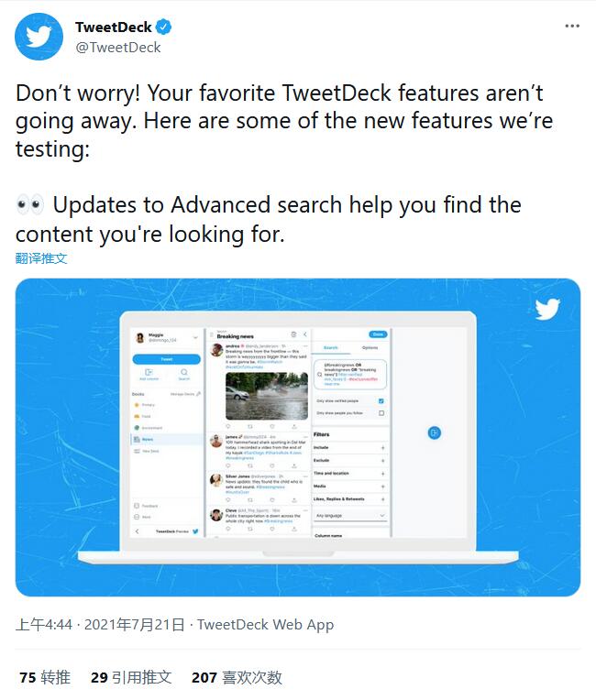Switch to the Options tab
596x700 pixels.
[x=370, y=348]
